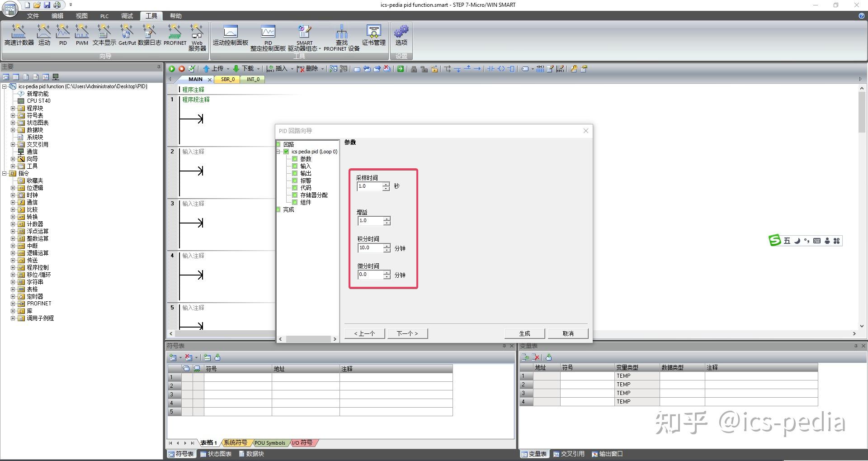Open the 高速计数器 wizard
The image size is (868, 461).
[x=19, y=35]
